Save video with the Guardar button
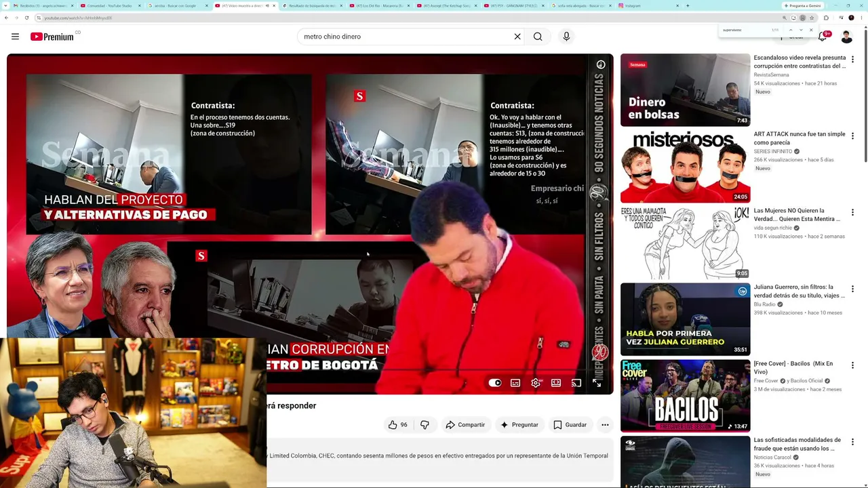 click(570, 425)
